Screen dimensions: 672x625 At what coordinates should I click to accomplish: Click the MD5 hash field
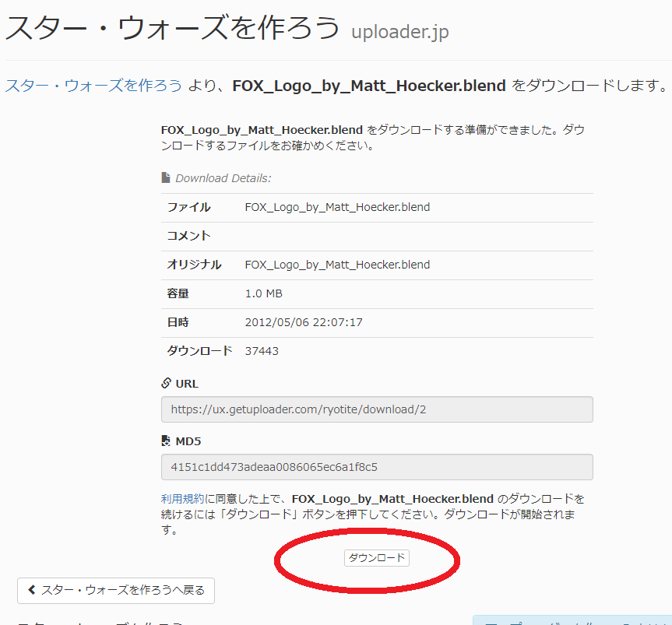377,467
